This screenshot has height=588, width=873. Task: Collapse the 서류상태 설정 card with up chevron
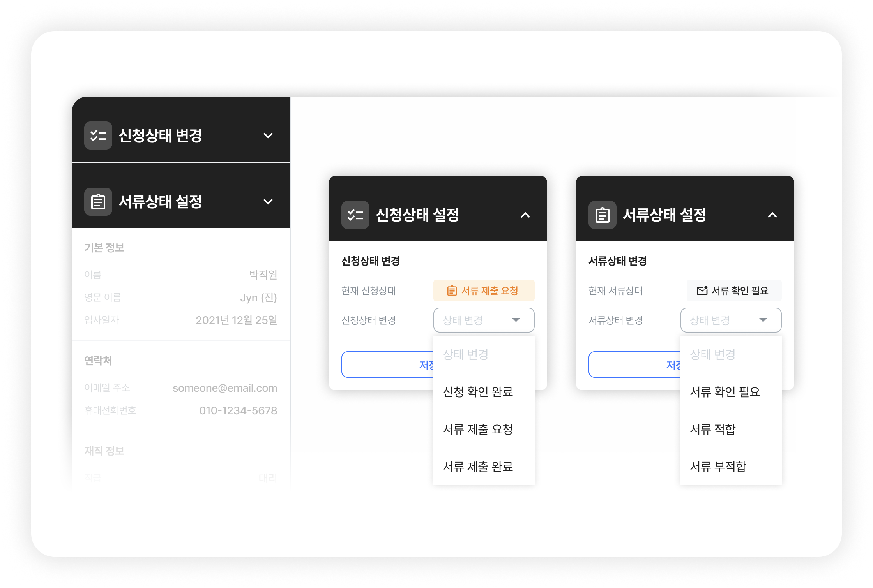(x=772, y=215)
